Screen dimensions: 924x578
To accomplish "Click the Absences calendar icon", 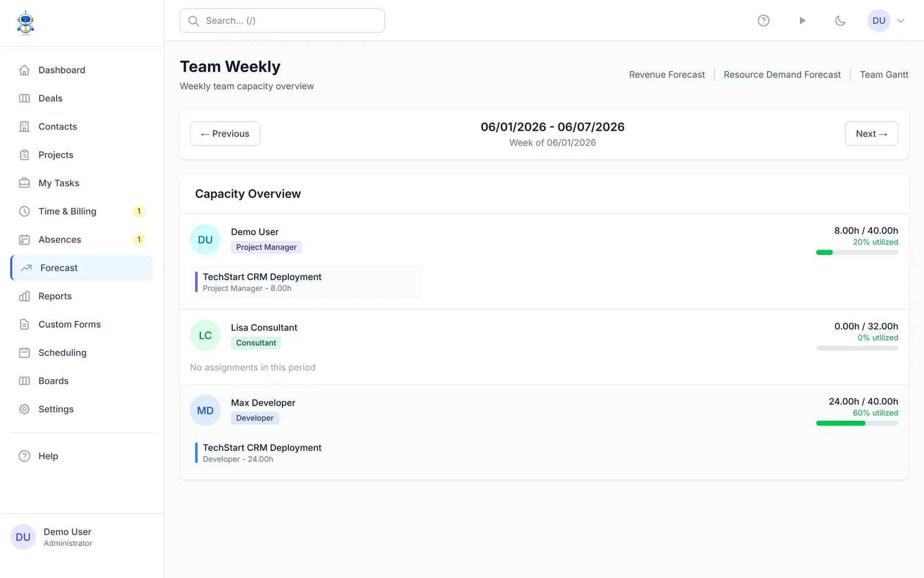I will click(x=24, y=240).
